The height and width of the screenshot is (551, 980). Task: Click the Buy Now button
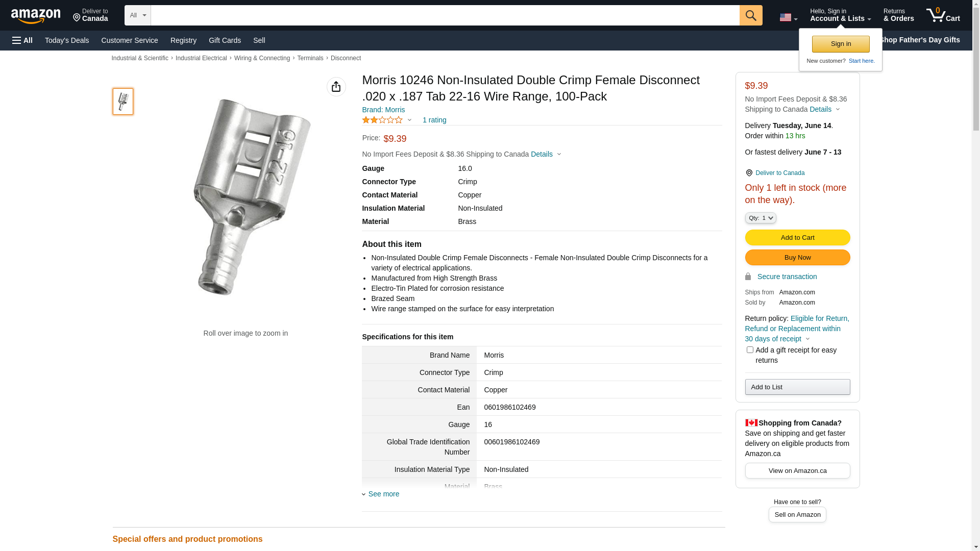coord(797,257)
